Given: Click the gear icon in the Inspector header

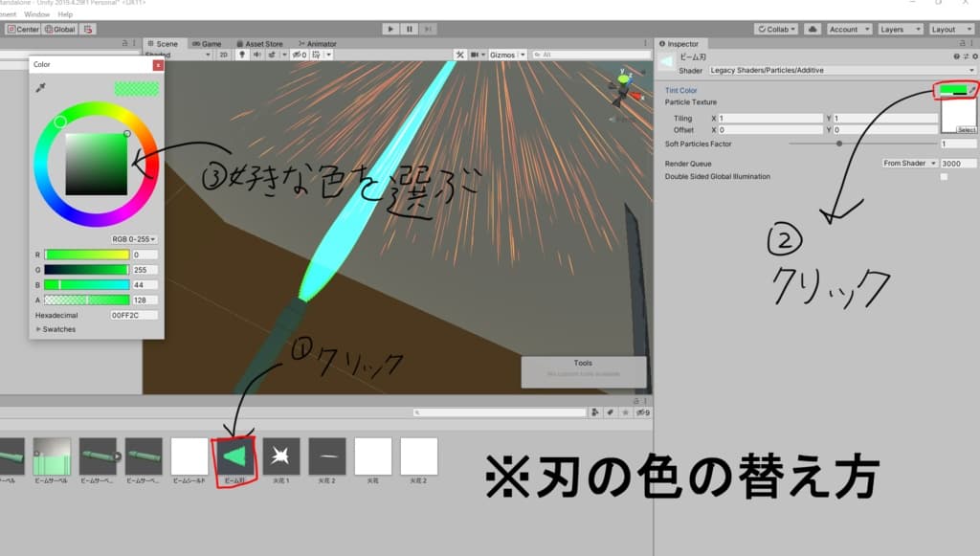Looking at the screenshot, I should 974,57.
